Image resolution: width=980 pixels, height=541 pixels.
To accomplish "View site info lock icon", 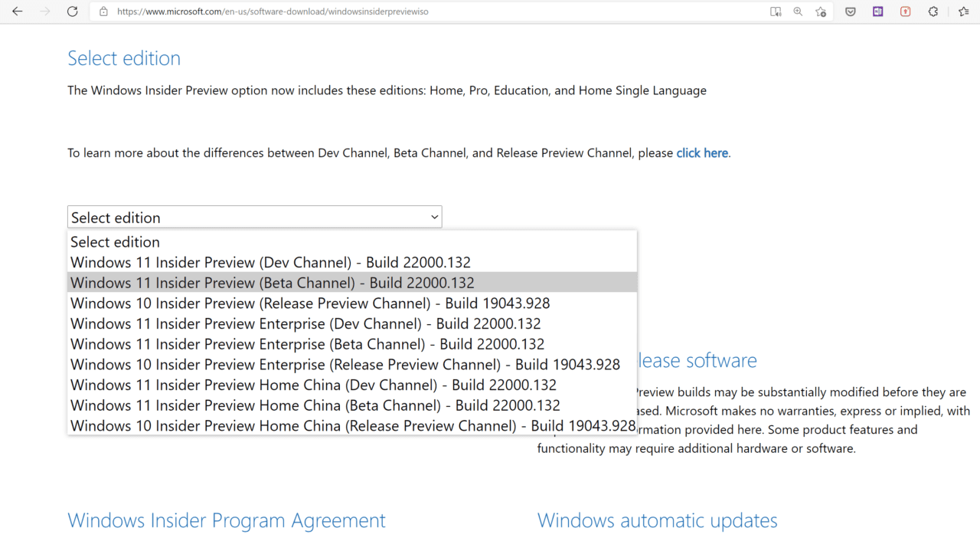I will point(104,11).
